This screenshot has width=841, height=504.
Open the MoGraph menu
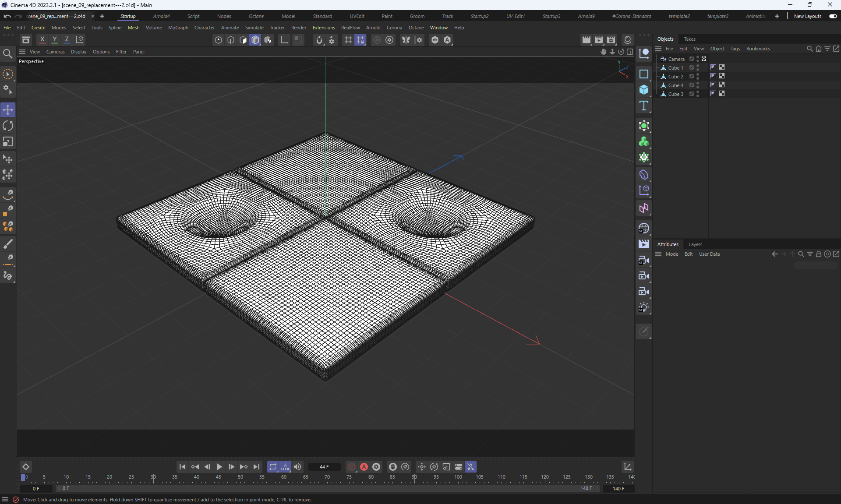coord(178,28)
